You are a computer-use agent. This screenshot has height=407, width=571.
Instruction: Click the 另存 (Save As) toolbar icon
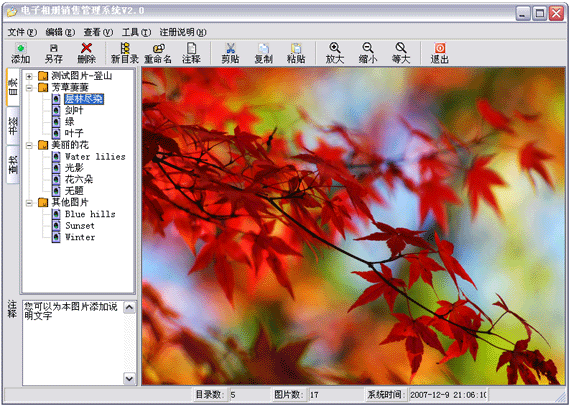tap(53, 53)
